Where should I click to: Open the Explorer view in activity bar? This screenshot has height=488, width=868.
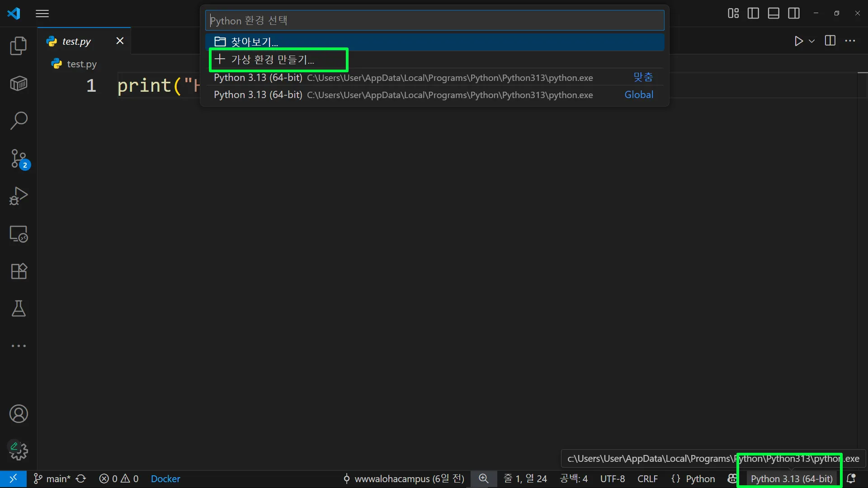(19, 46)
